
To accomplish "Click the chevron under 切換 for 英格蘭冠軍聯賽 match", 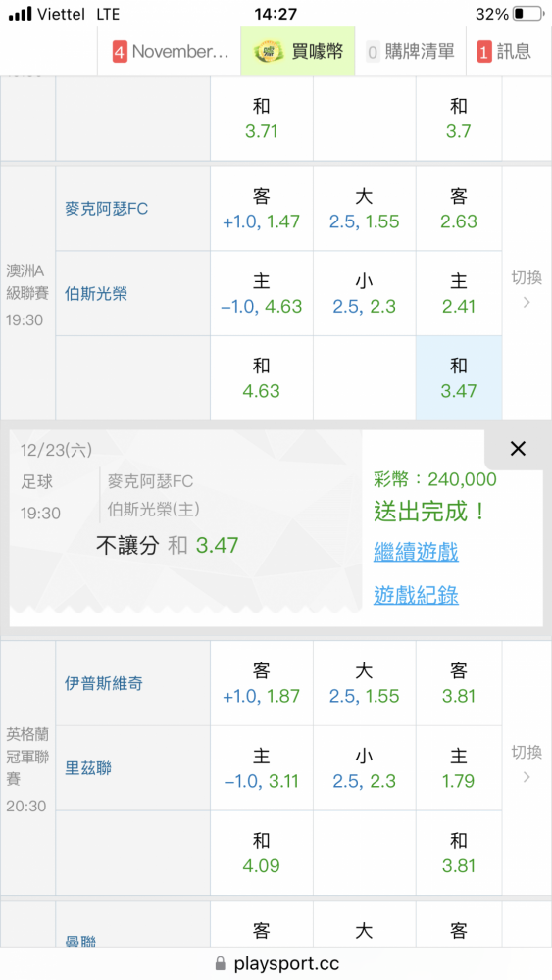I will pyautogui.click(x=527, y=777).
